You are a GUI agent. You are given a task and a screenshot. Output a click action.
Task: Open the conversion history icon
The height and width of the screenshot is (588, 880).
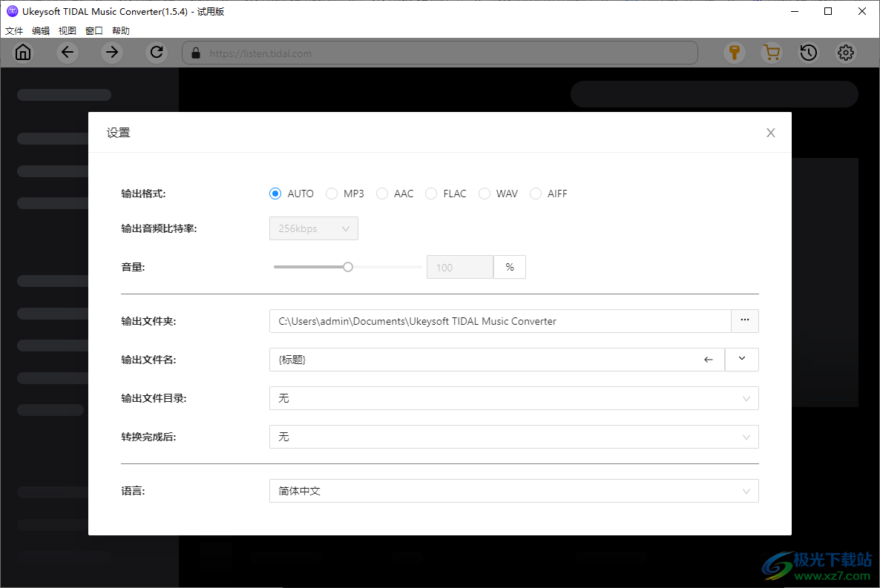(808, 53)
